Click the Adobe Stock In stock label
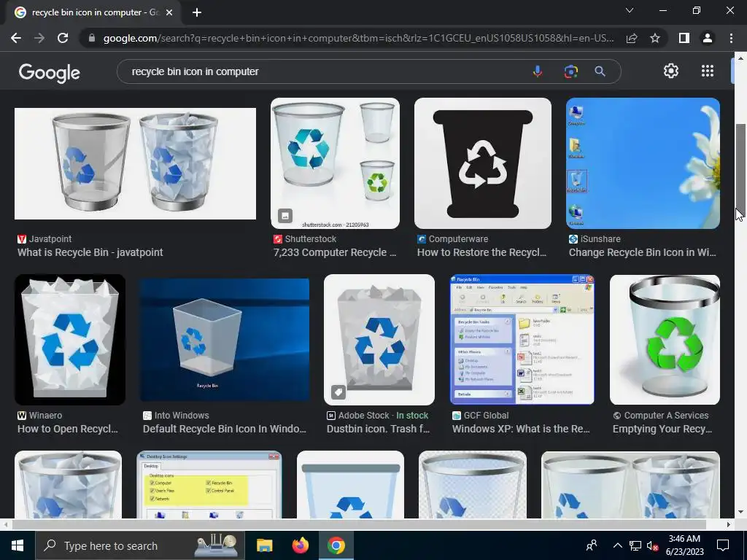The image size is (747, 560). [x=412, y=415]
